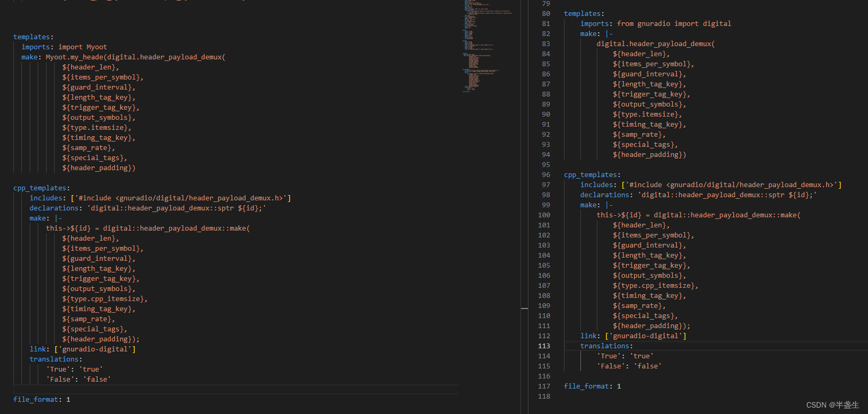Select line number 93 in the gutter
Image resolution: width=868 pixels, height=414 pixels.
click(546, 145)
